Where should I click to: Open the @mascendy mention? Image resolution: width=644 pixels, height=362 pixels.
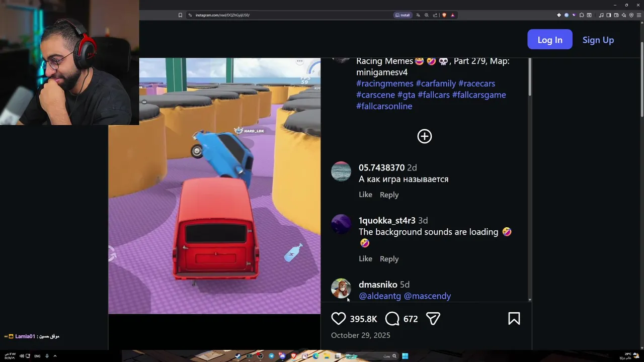click(427, 296)
